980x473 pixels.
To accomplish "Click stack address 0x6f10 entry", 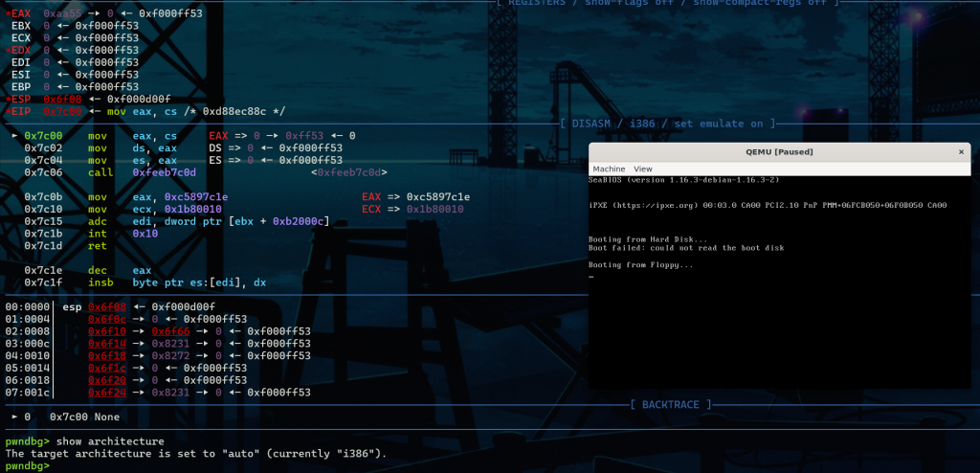I will point(105,331).
